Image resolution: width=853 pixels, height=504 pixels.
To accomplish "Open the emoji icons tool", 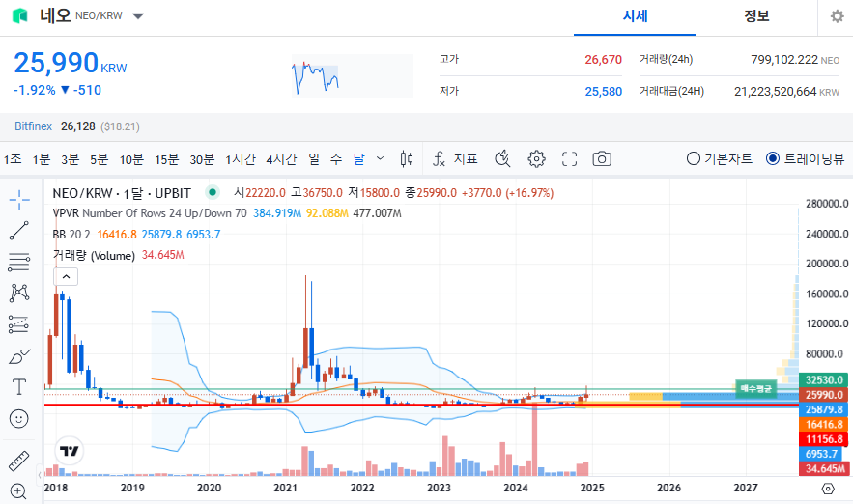I will pyautogui.click(x=19, y=419).
